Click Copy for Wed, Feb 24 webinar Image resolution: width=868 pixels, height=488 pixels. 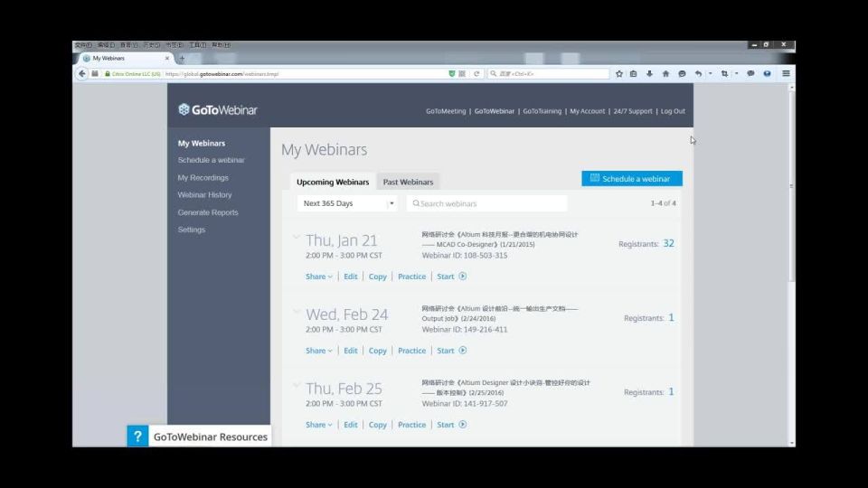click(x=378, y=351)
